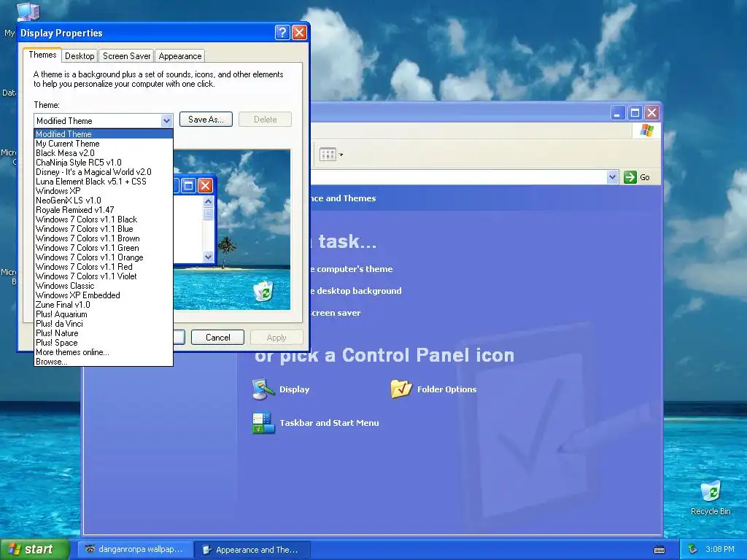This screenshot has height=560, width=747.
Task: Choose Plus! Nature theme
Action: pos(104,333)
